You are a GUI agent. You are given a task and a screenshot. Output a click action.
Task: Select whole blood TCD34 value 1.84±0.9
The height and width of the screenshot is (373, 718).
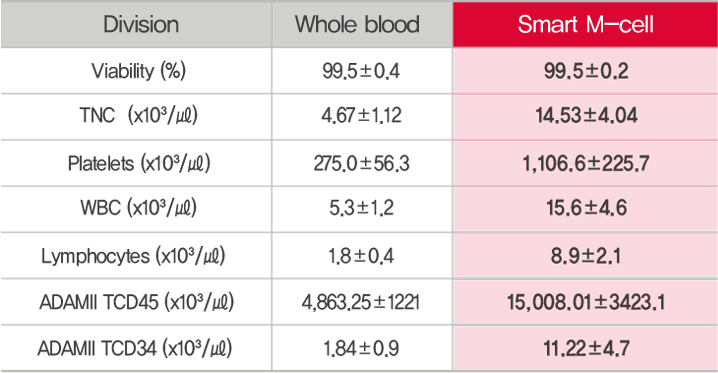361,348
